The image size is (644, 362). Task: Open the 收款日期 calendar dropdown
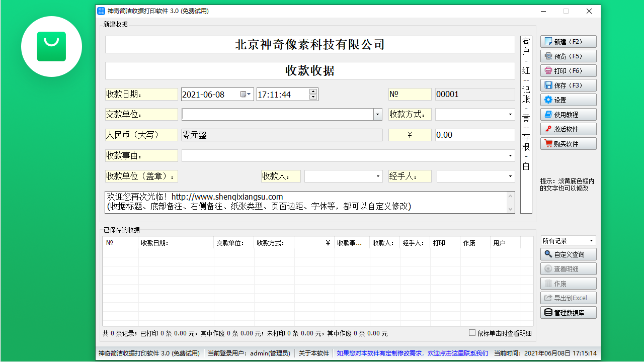click(x=246, y=94)
